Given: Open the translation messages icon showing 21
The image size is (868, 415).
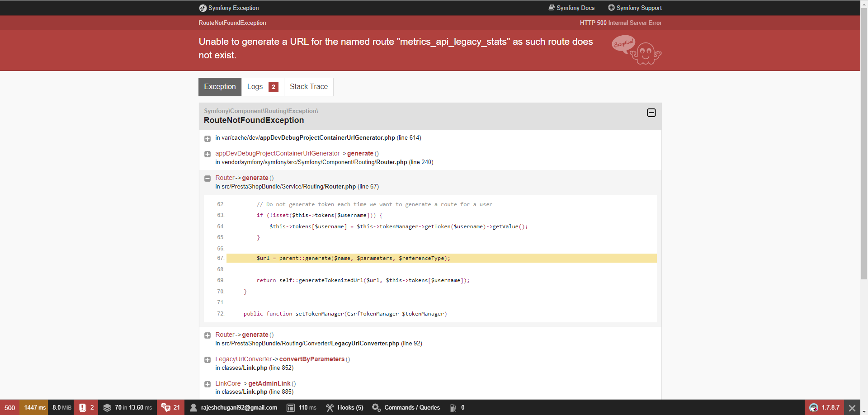Looking at the screenshot, I should point(165,407).
